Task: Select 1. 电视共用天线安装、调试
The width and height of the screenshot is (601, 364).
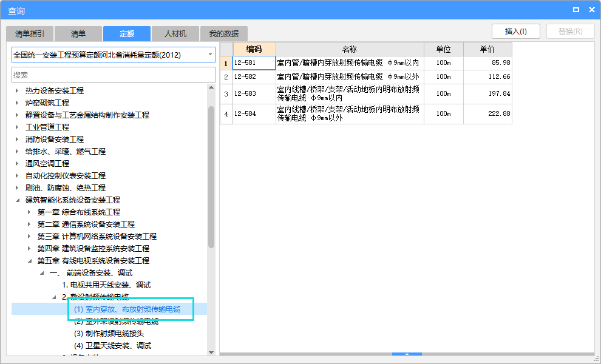Action: click(106, 285)
